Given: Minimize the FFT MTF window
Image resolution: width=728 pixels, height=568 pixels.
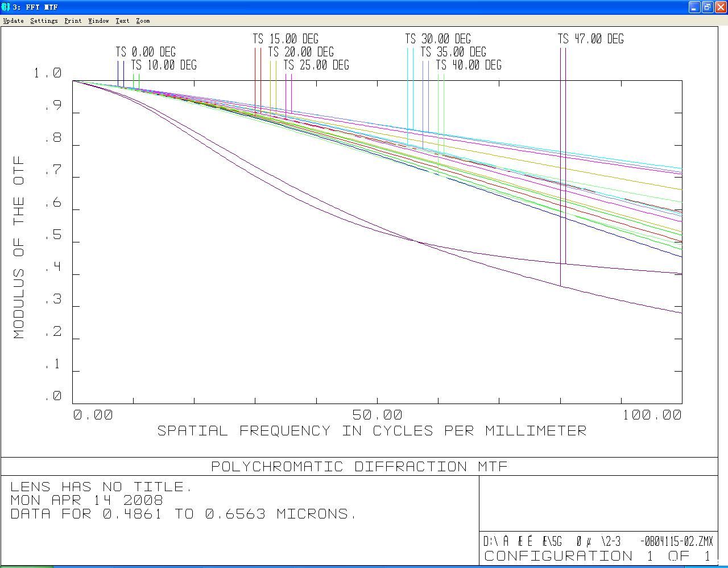Looking at the screenshot, I should (694, 7).
